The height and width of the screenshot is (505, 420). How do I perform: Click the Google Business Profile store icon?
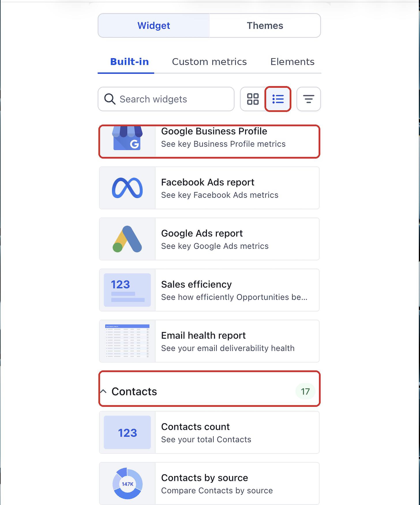pos(127,139)
